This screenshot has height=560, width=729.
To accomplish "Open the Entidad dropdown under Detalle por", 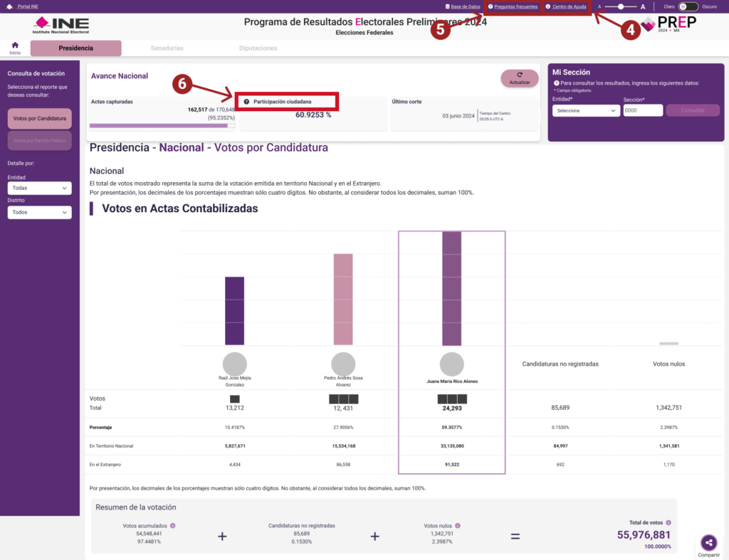I will pyautogui.click(x=40, y=189).
